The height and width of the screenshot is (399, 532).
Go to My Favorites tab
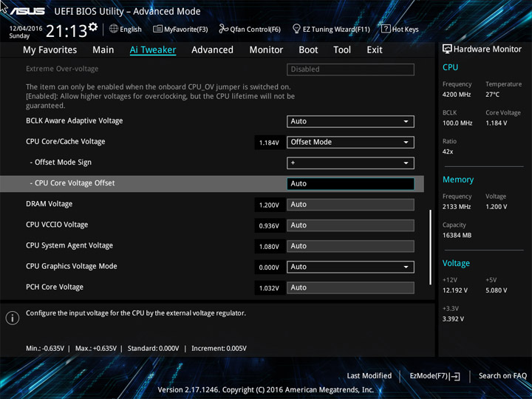point(50,50)
